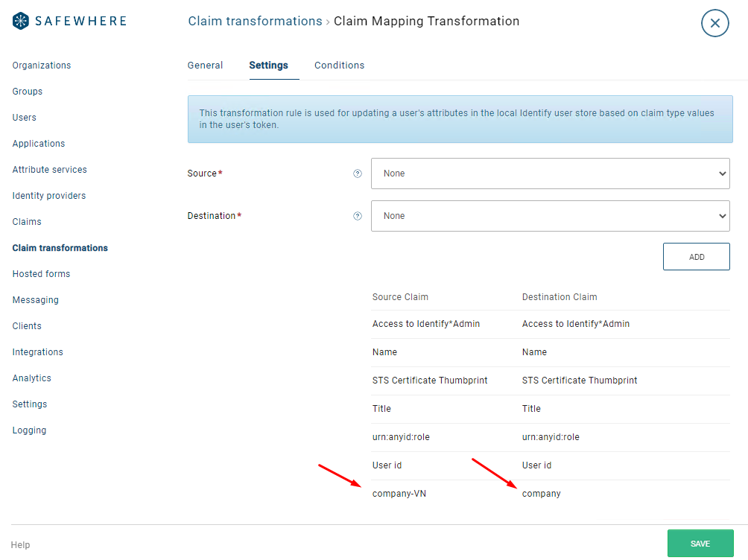Screen dimensions: 748x560
Task: Click destination claim 'User id'
Action: tap(536, 465)
